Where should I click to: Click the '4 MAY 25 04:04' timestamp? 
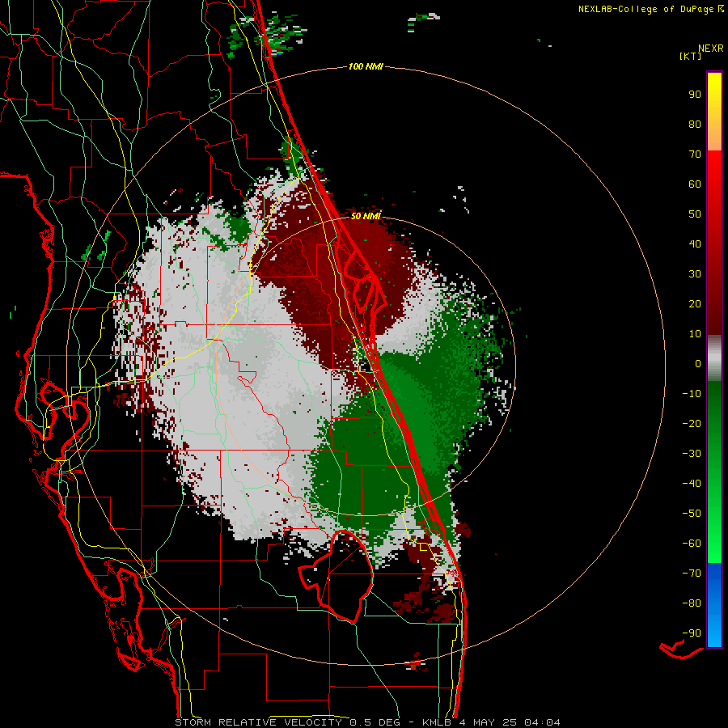point(510,722)
